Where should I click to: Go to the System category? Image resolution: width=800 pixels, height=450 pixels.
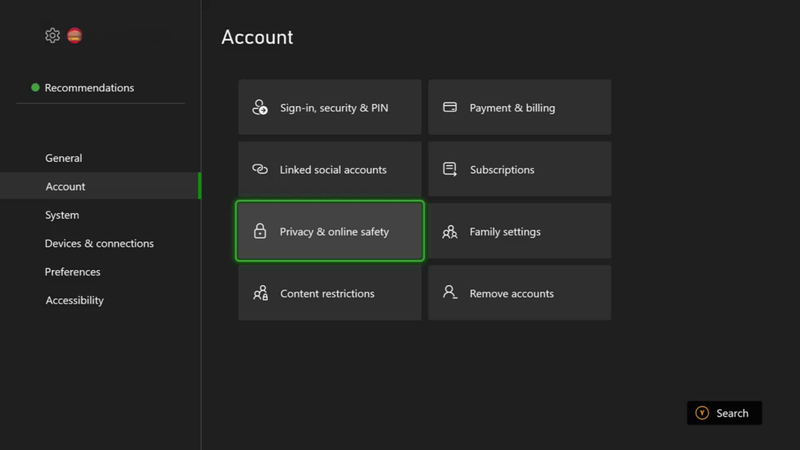tap(100, 215)
